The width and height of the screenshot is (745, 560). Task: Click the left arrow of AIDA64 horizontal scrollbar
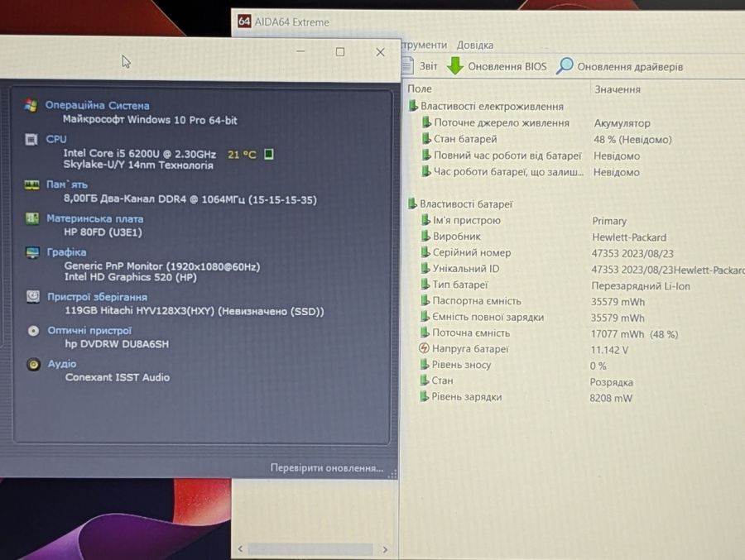[240, 549]
